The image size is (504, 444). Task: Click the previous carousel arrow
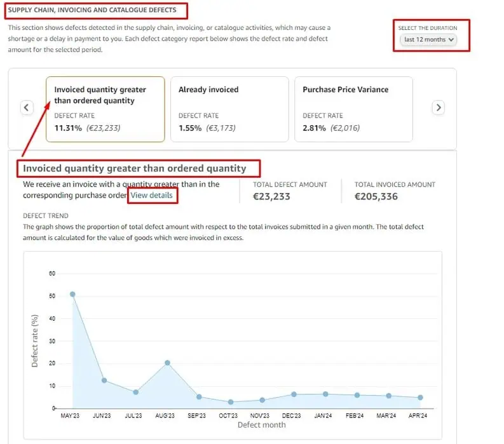(27, 107)
